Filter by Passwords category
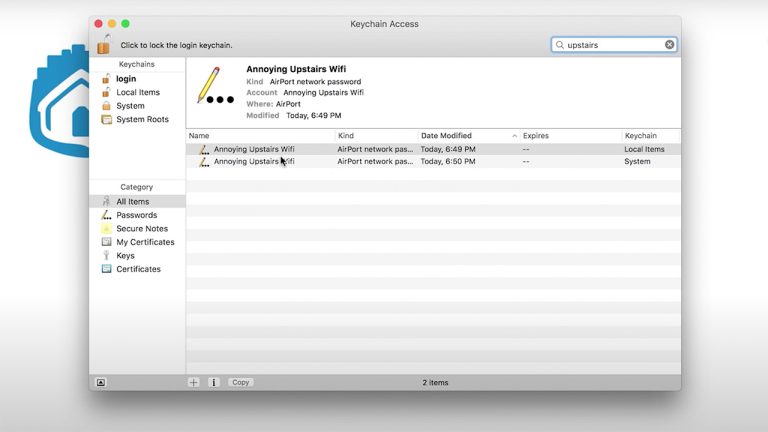This screenshot has height=432, width=768. pos(136,215)
